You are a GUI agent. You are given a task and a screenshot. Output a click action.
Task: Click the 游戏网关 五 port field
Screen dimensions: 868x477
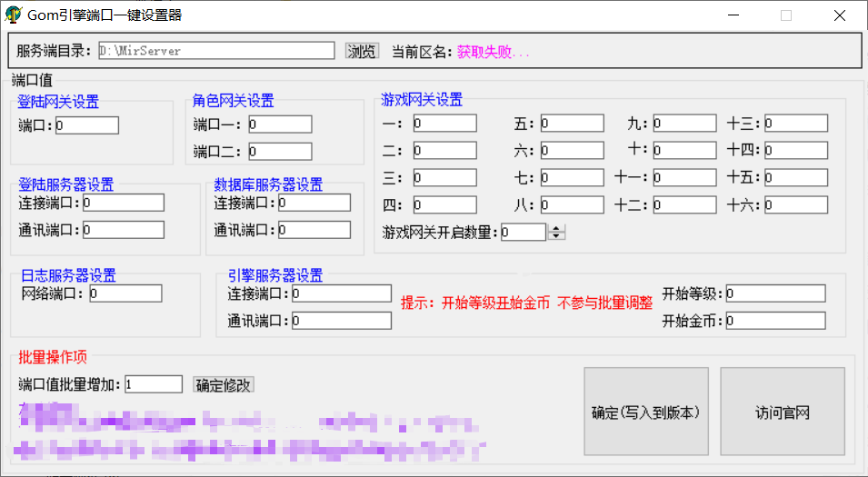click(573, 123)
